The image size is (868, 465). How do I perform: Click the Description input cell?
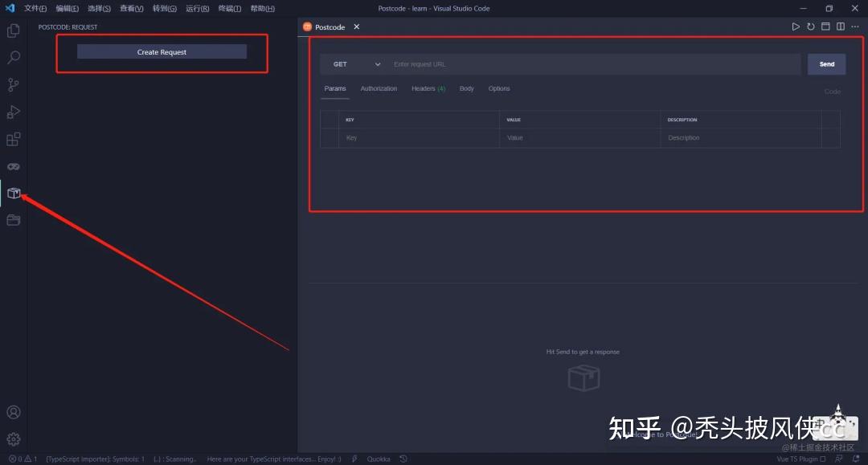[741, 137]
